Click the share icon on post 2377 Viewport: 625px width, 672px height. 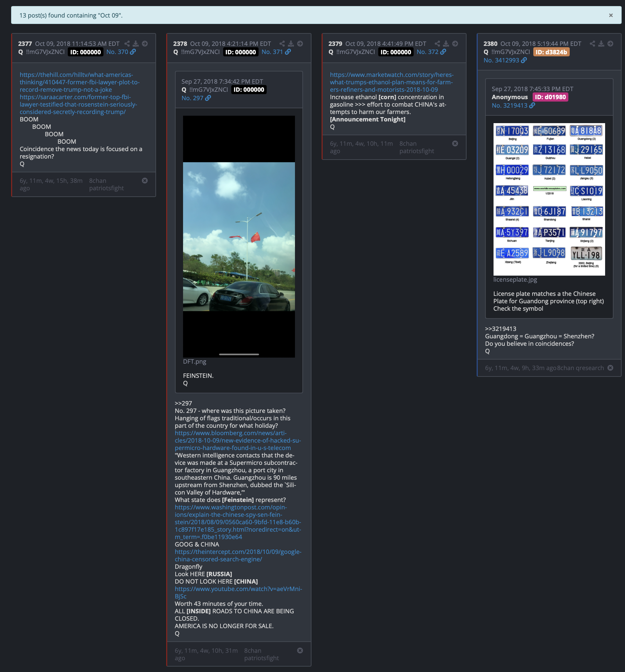(127, 44)
